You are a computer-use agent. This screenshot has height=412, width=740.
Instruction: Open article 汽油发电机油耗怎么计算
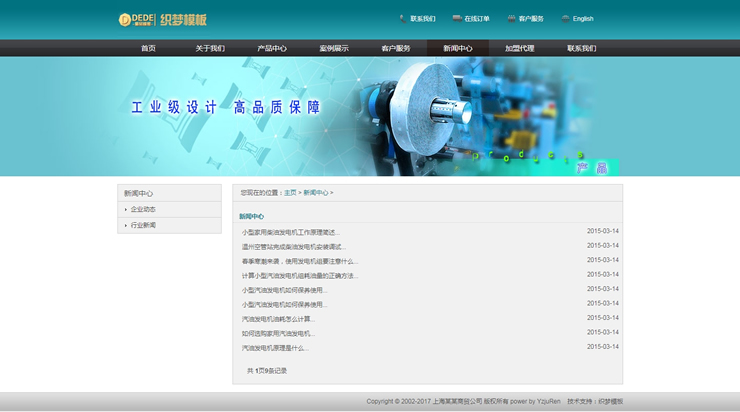277,319
